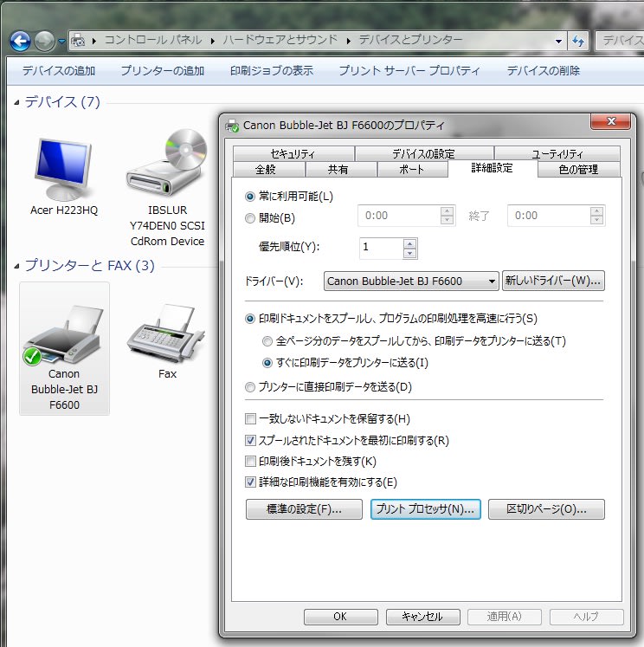644x647 pixels.
Task: Click ハードウェアとサウンド breadcrumb
Action: click(280, 40)
